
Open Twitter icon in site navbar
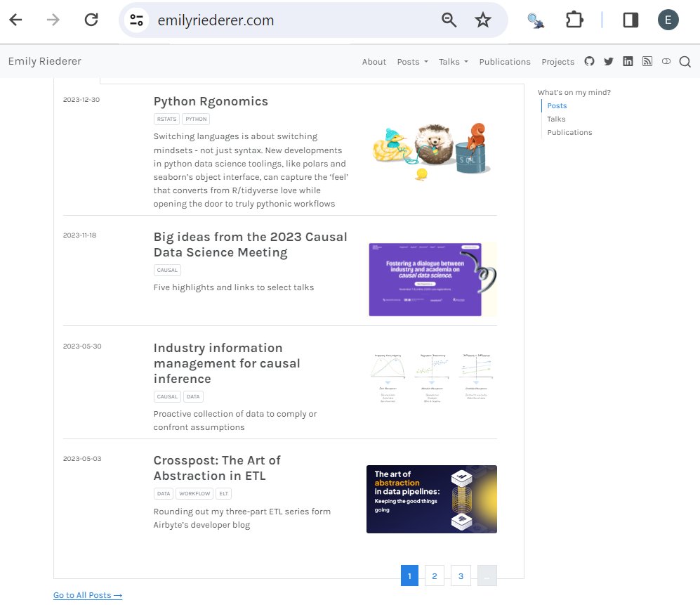(609, 62)
